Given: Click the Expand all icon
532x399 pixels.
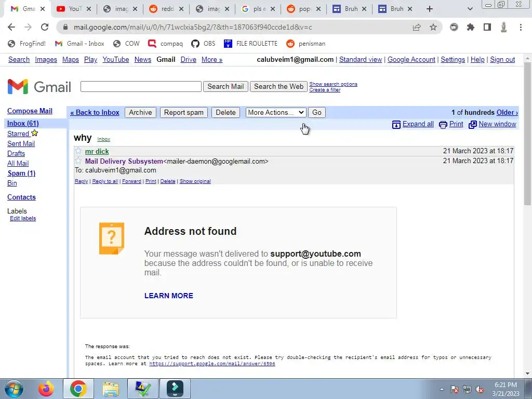Looking at the screenshot, I should coord(396,125).
